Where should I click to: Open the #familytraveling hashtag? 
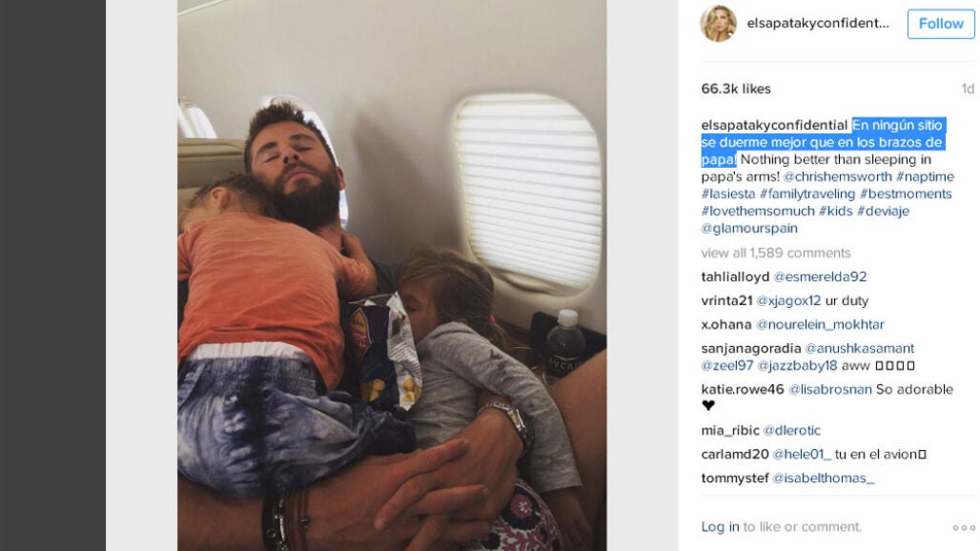coord(807,194)
